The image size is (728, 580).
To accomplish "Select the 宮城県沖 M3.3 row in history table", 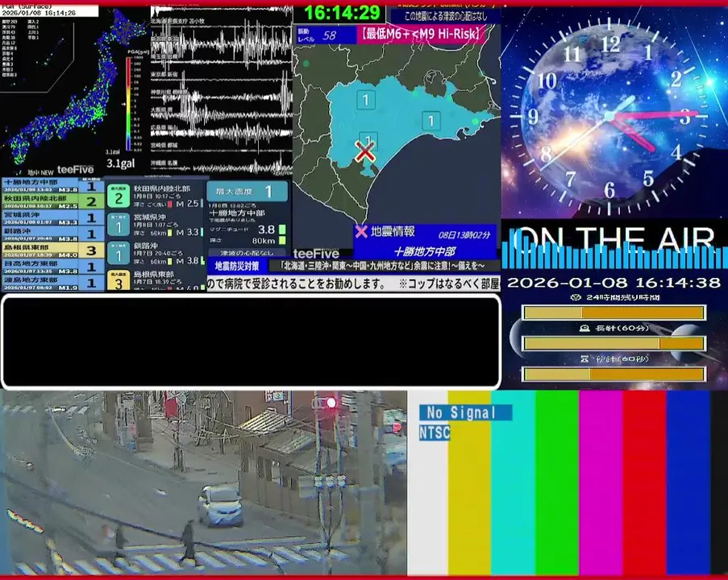I will (53, 218).
